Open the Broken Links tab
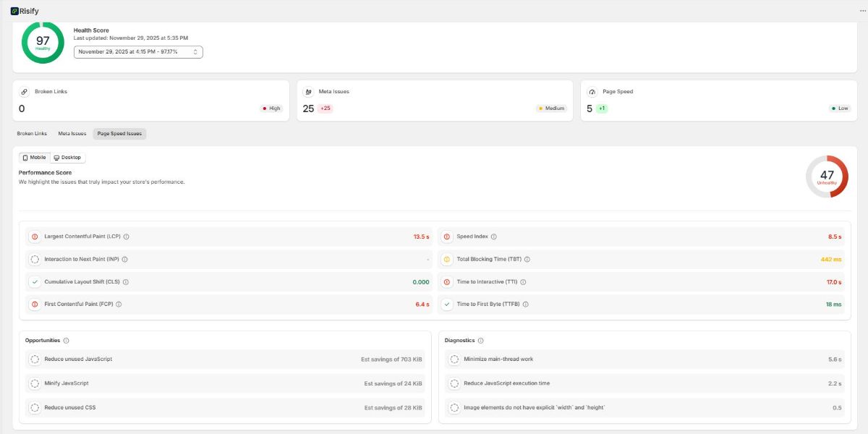 coord(32,134)
